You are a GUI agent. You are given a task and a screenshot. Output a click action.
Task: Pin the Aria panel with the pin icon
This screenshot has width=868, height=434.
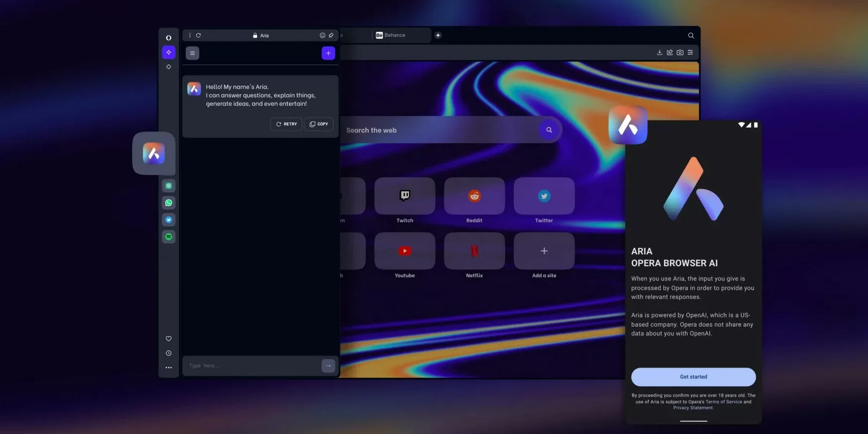[x=331, y=36]
